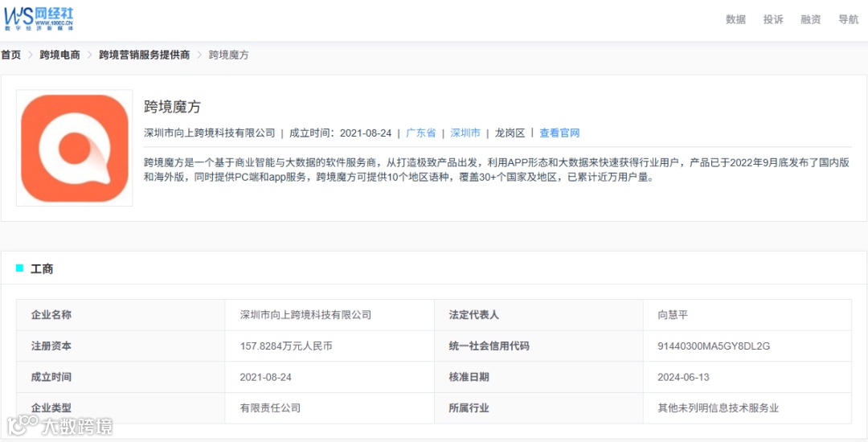Viewport: 868px width, 442px height.
Task: Select the 核准日期 label cell
Action: (538, 377)
